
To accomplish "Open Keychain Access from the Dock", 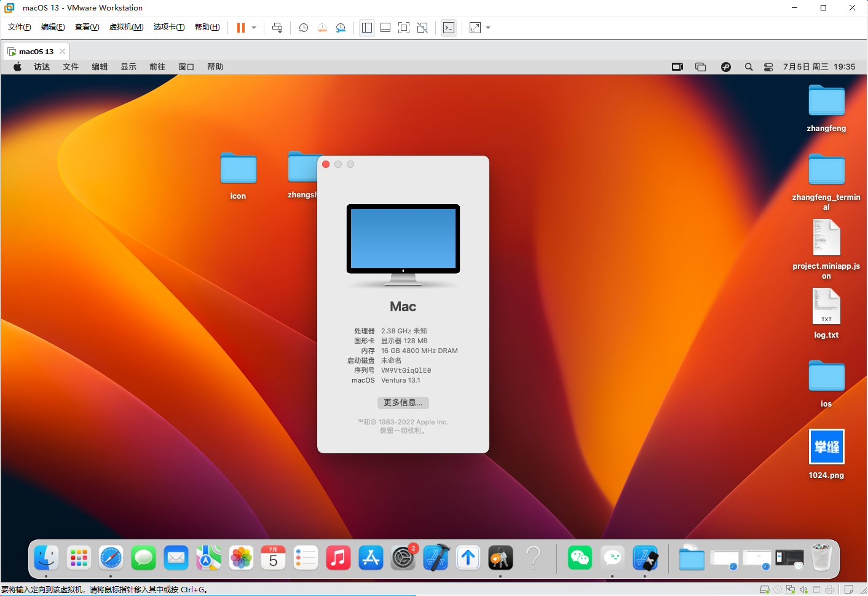I will coord(500,558).
